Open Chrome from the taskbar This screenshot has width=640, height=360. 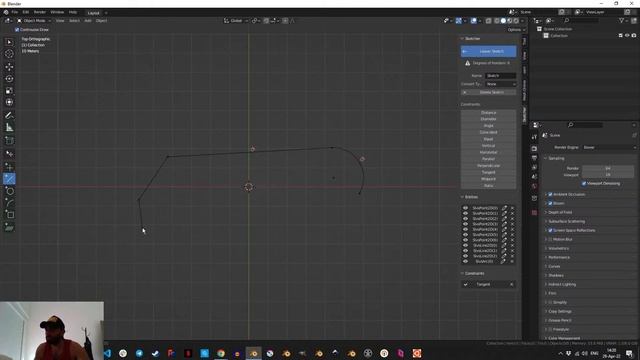pos(221,353)
